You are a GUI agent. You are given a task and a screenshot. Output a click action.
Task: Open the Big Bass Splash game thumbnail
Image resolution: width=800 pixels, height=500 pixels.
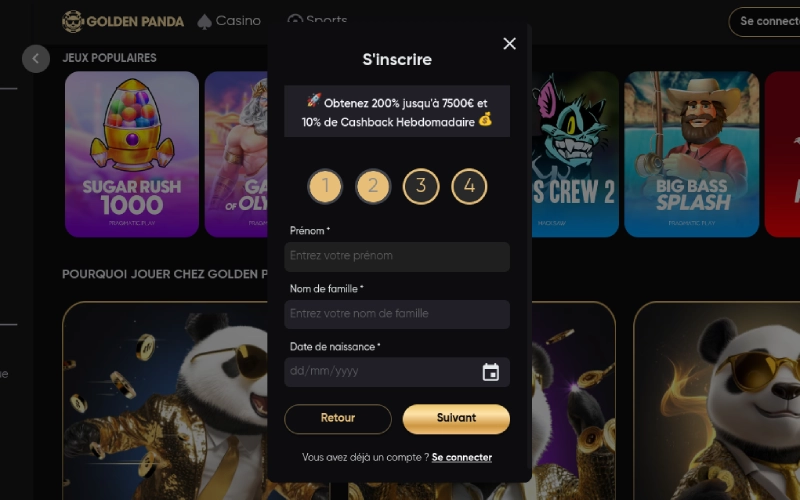[692, 154]
